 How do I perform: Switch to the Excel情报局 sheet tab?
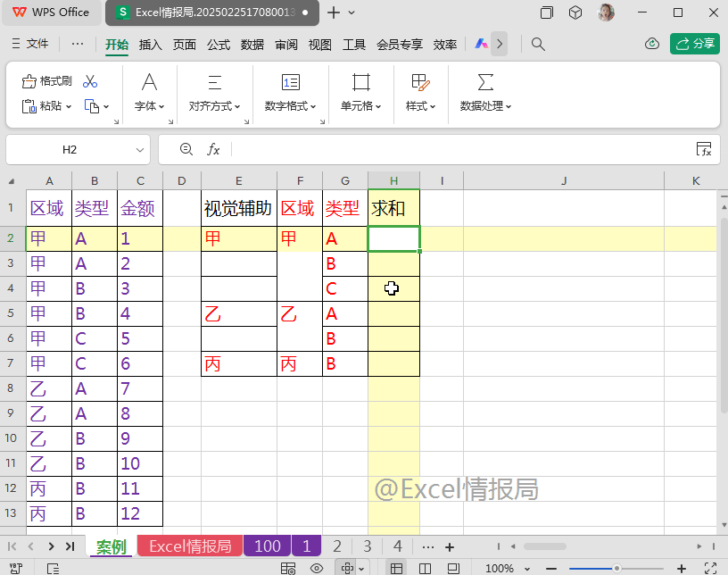click(x=190, y=546)
